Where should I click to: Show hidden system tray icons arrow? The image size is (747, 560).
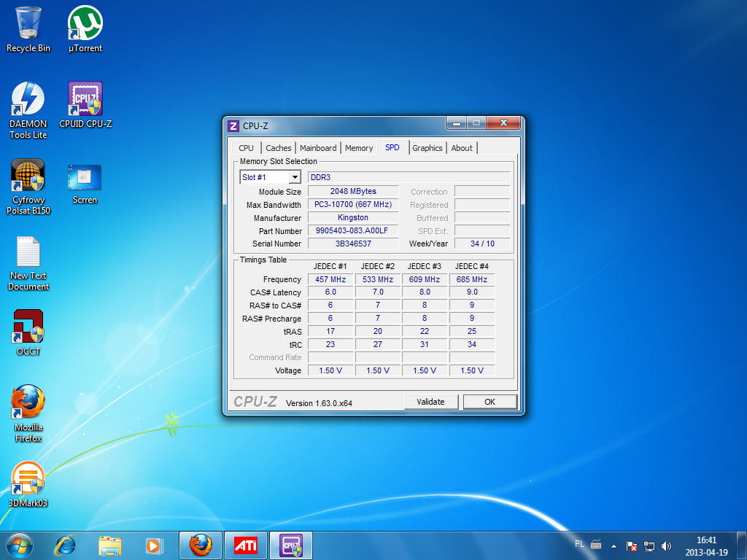(614, 545)
